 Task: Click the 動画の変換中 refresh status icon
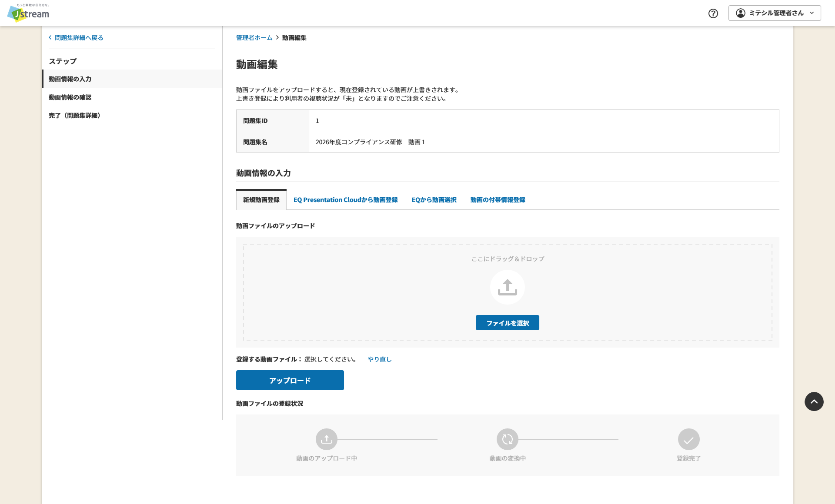[508, 439]
